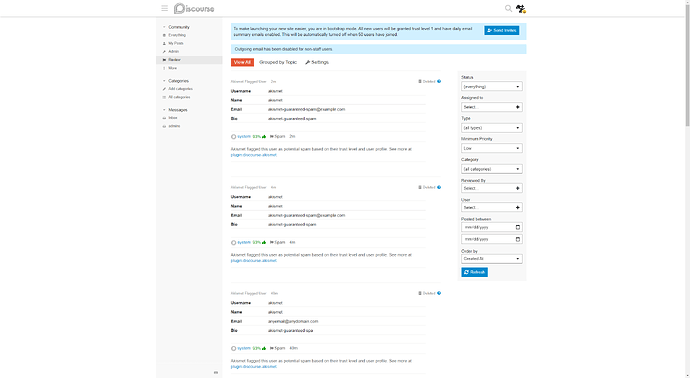This screenshot has height=378, width=690.
Task: Follow the plugin.discourse.akismet link on the 2m item
Action: pos(254,155)
